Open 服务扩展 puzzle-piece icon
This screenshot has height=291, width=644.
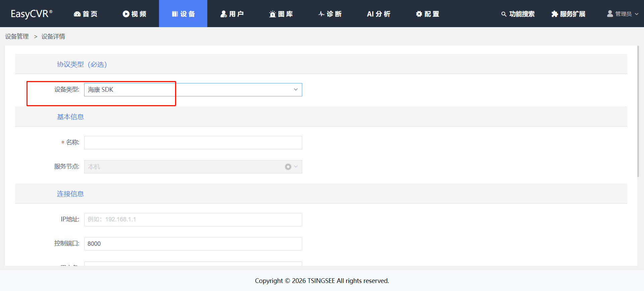point(554,14)
